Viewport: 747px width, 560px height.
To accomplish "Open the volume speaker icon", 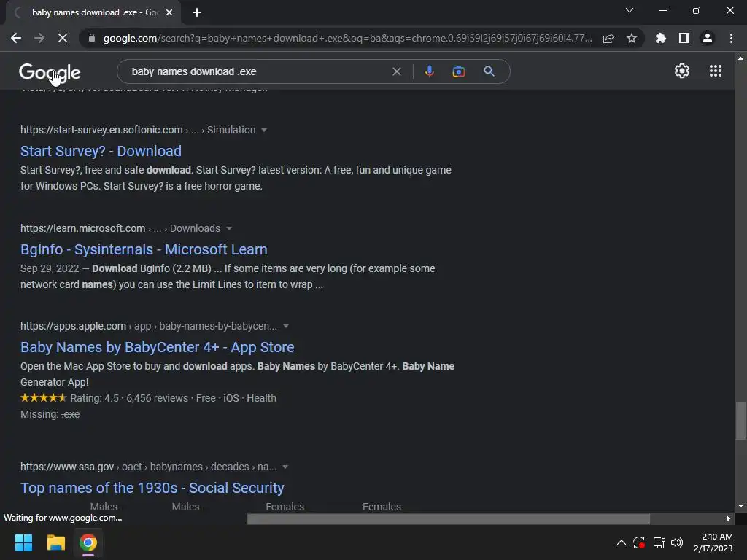I will (x=677, y=542).
